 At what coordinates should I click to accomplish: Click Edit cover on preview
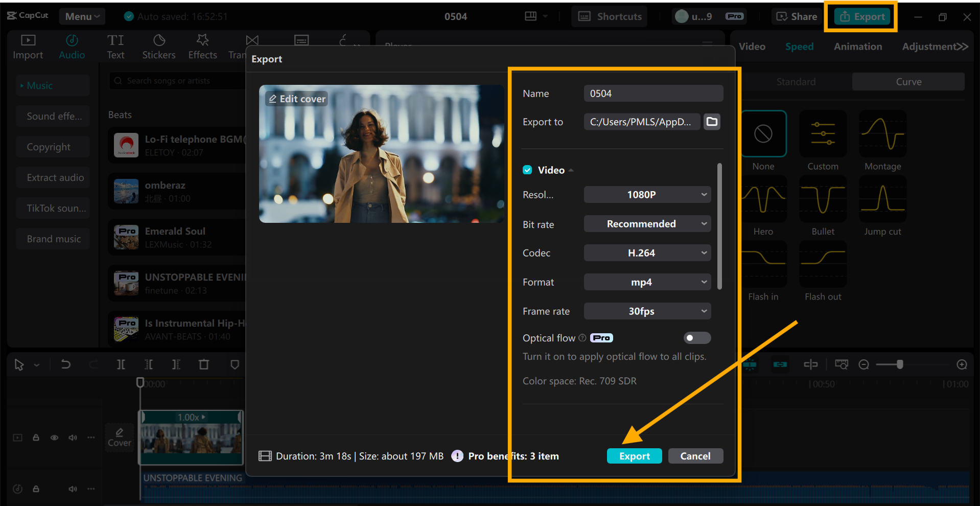click(x=297, y=99)
